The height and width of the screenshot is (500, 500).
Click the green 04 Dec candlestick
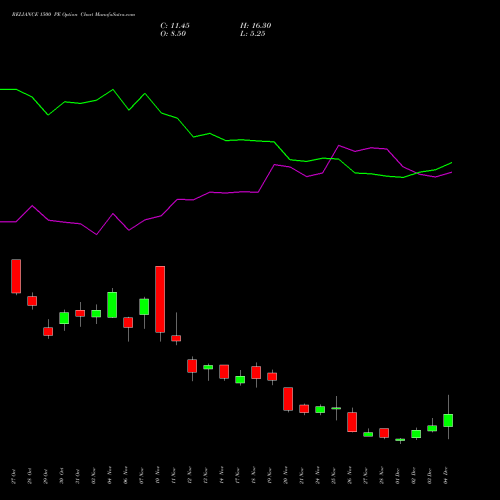[448, 420]
